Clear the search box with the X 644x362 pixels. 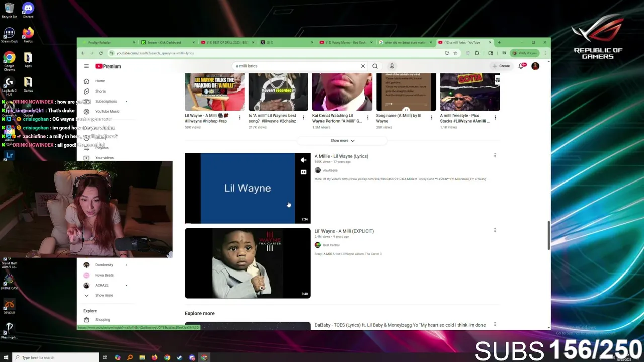tap(363, 66)
